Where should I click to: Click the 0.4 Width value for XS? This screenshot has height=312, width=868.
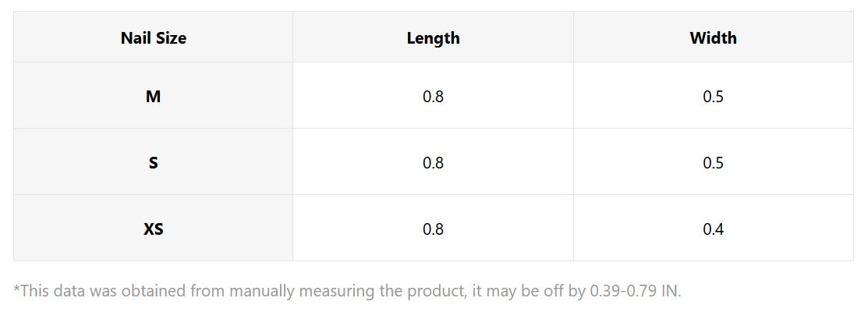tap(713, 229)
